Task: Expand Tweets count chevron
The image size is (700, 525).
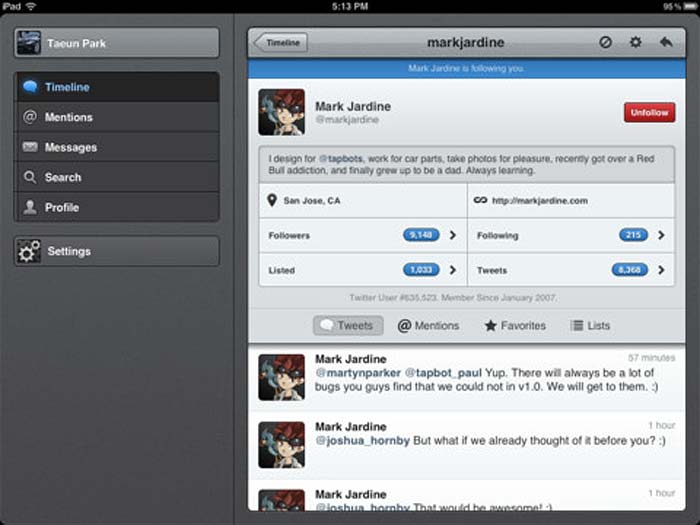Action: [661, 270]
